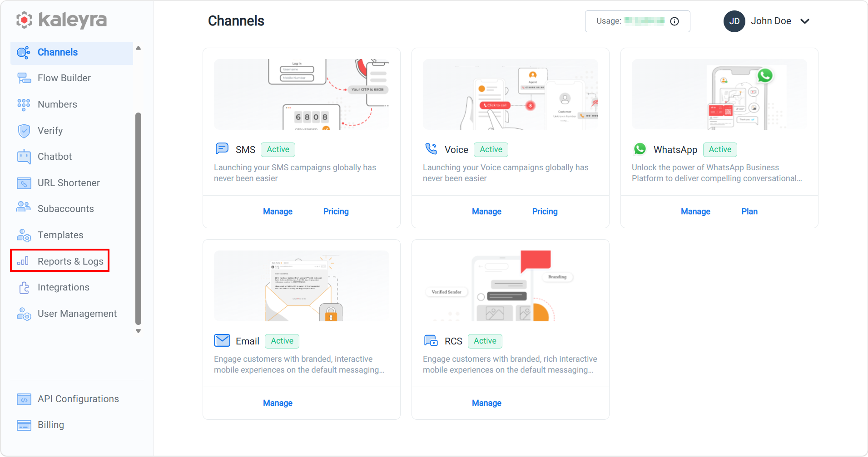
Task: Click the Voice phone icon
Action: [431, 148]
